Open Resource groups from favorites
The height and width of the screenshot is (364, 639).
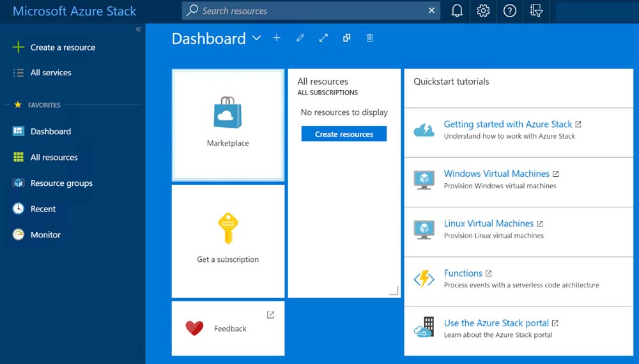(61, 183)
